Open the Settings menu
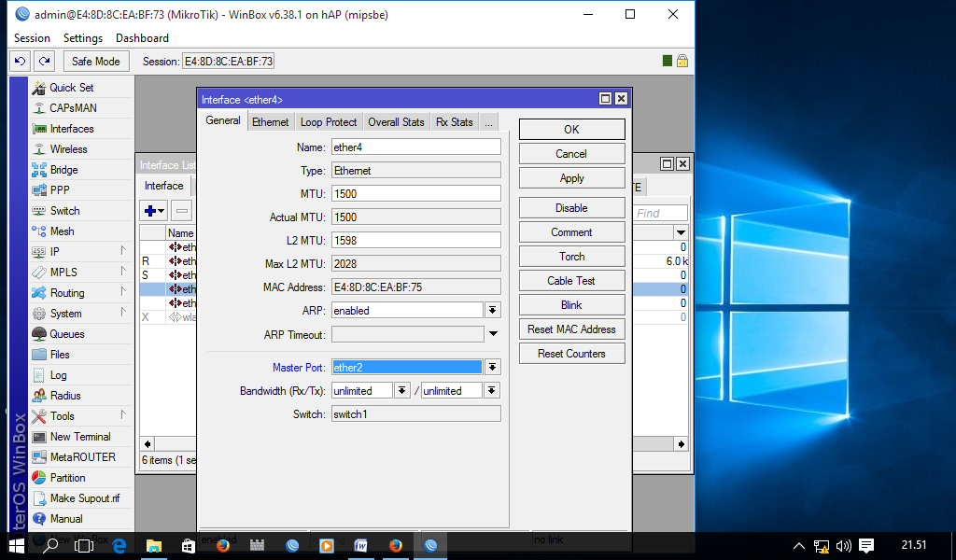 point(83,37)
